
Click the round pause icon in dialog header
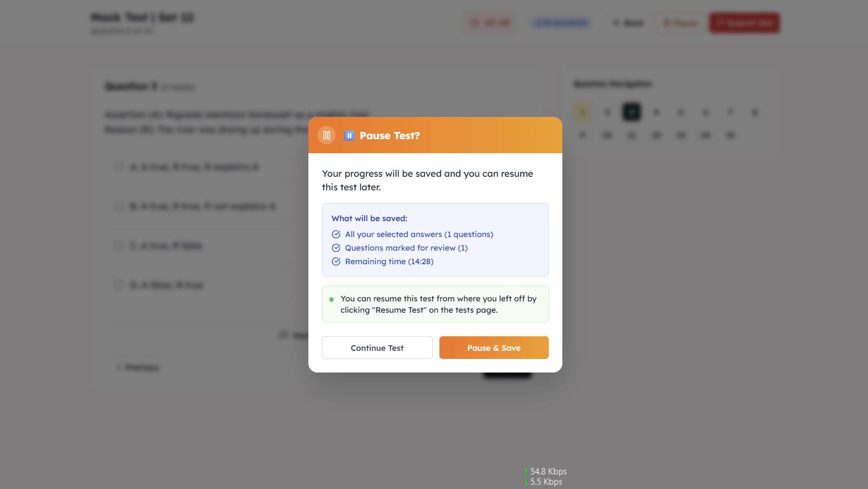tap(327, 135)
